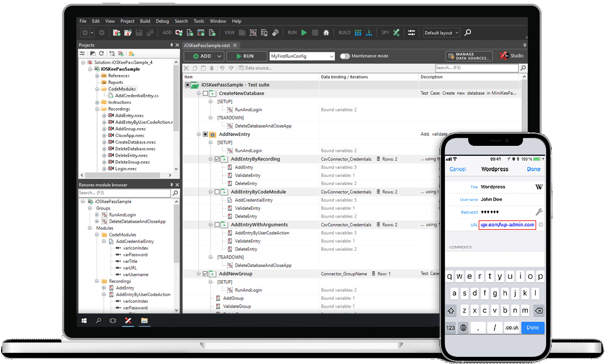Click the module browser search magnifier icon

(175, 193)
